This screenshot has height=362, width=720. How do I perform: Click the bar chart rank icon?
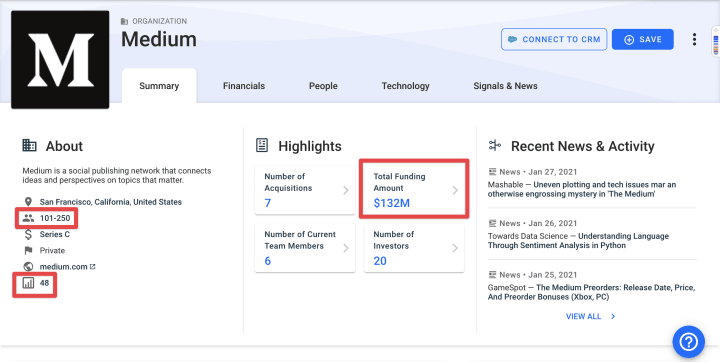[x=28, y=283]
